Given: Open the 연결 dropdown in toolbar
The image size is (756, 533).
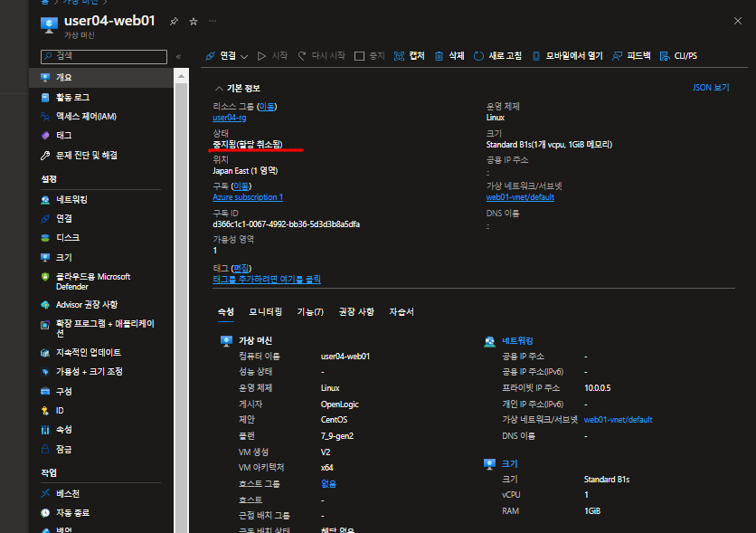Looking at the screenshot, I should 226,56.
